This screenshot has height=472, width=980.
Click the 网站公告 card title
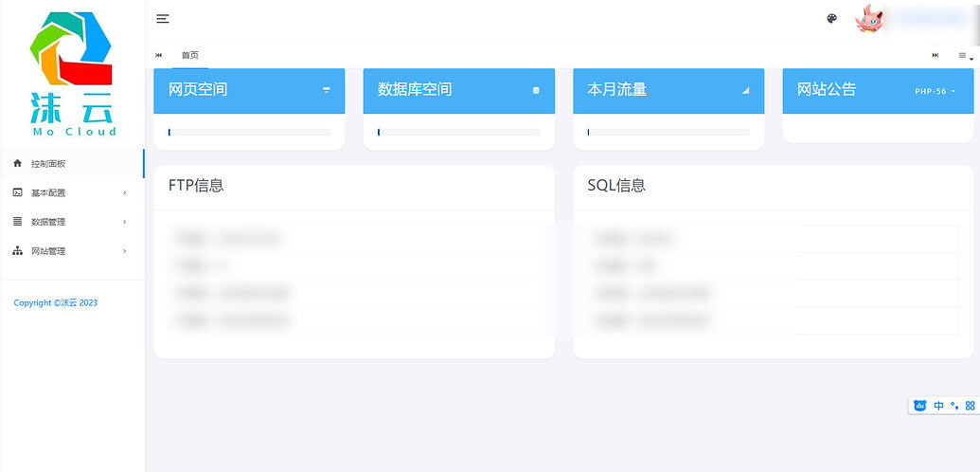pos(827,89)
